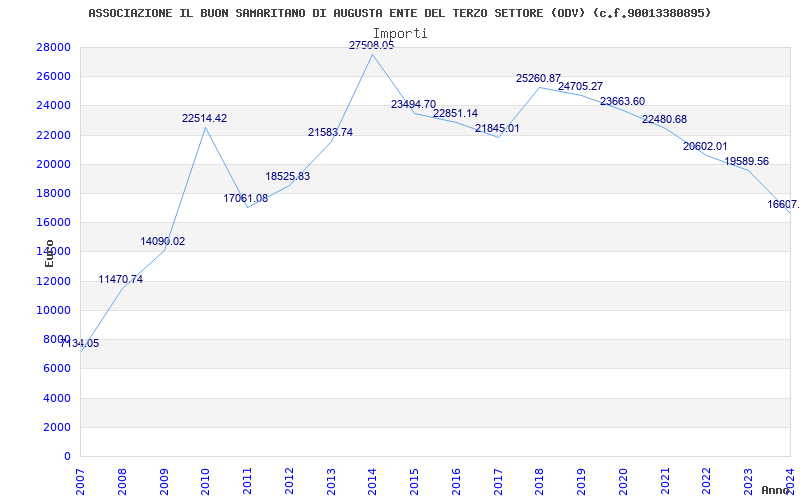Click the x-axis year label 2022

pyautogui.click(x=707, y=482)
